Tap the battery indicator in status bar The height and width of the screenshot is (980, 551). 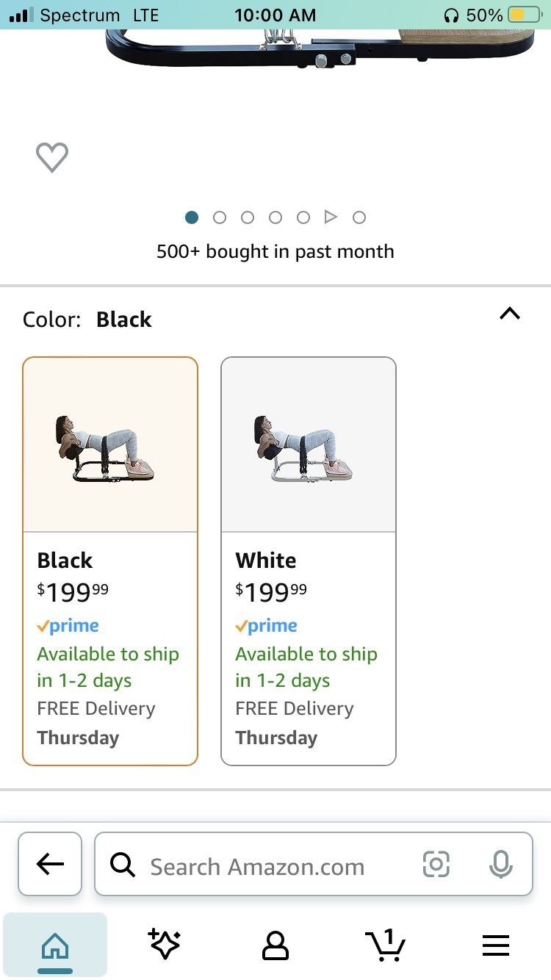point(524,15)
